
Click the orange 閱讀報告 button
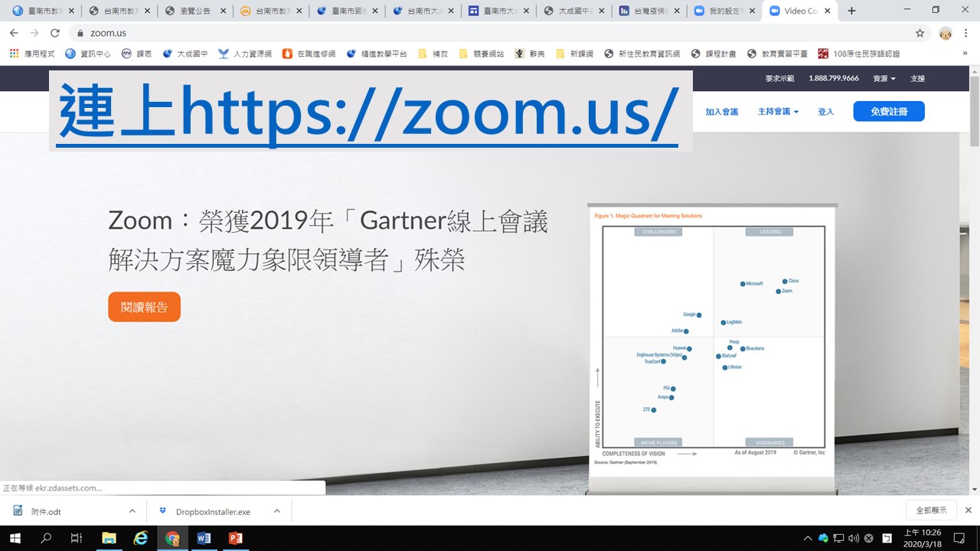(144, 307)
